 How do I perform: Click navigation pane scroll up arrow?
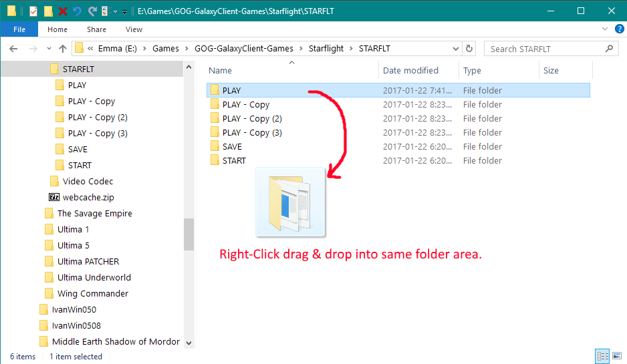point(189,67)
